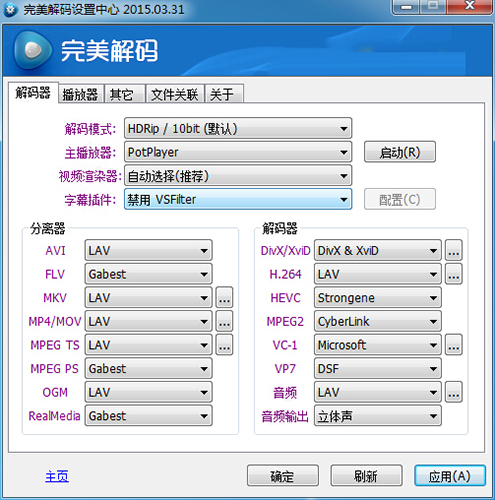Open the 音频输出 立体声 dropdown
The image size is (495, 500).
[x=378, y=416]
